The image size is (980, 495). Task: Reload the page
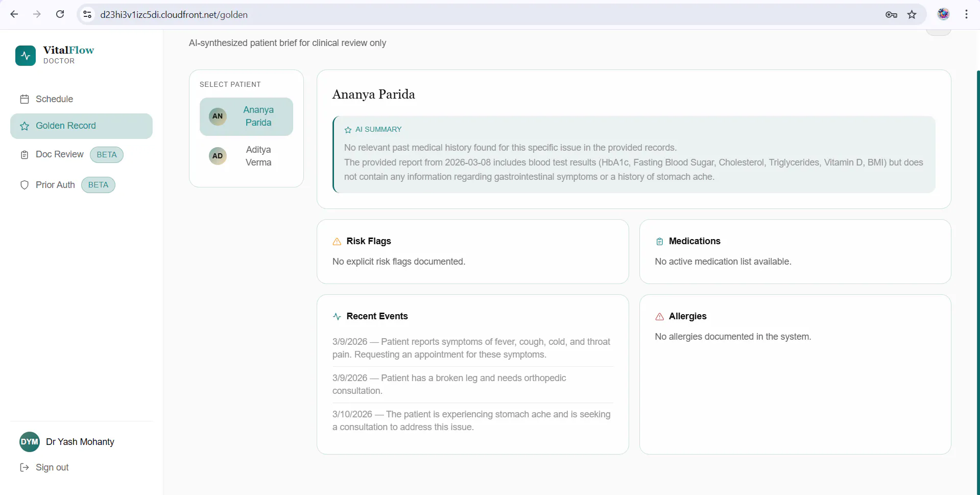click(60, 14)
